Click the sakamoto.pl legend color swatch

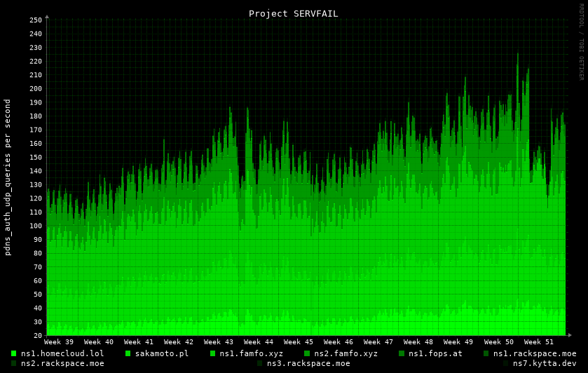coord(128,353)
